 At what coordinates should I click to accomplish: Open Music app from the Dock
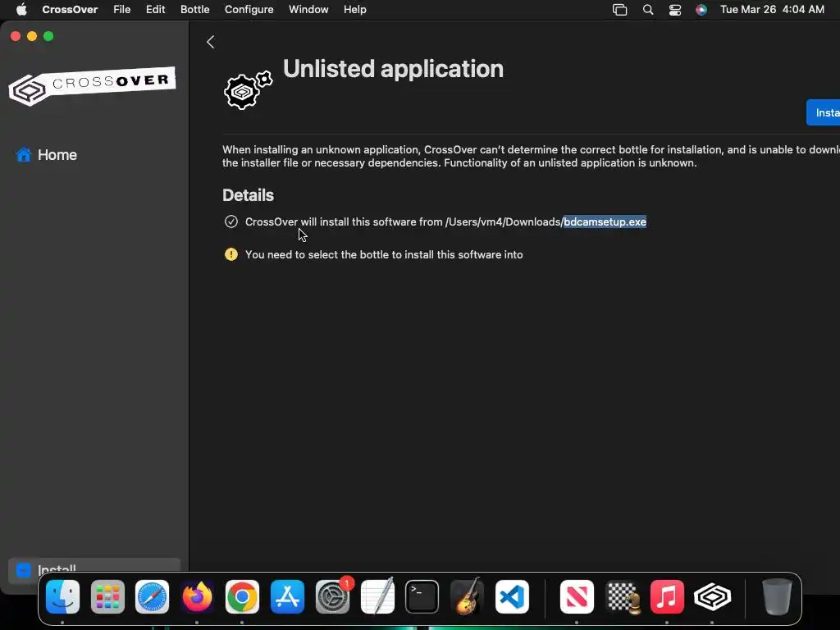[x=667, y=597]
